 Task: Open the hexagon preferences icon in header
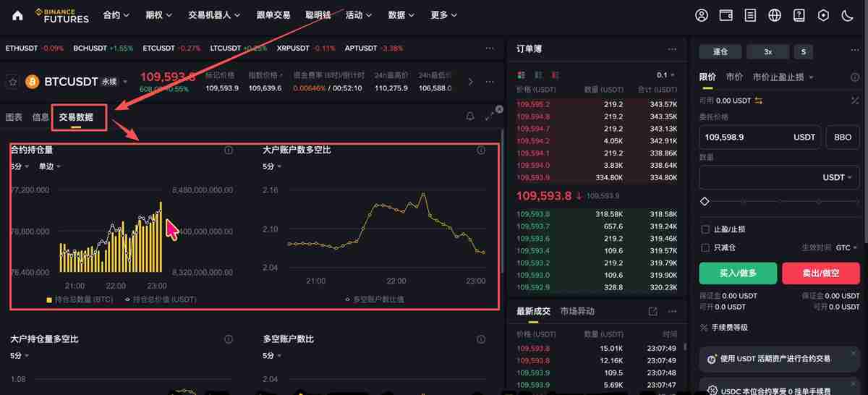(x=823, y=15)
